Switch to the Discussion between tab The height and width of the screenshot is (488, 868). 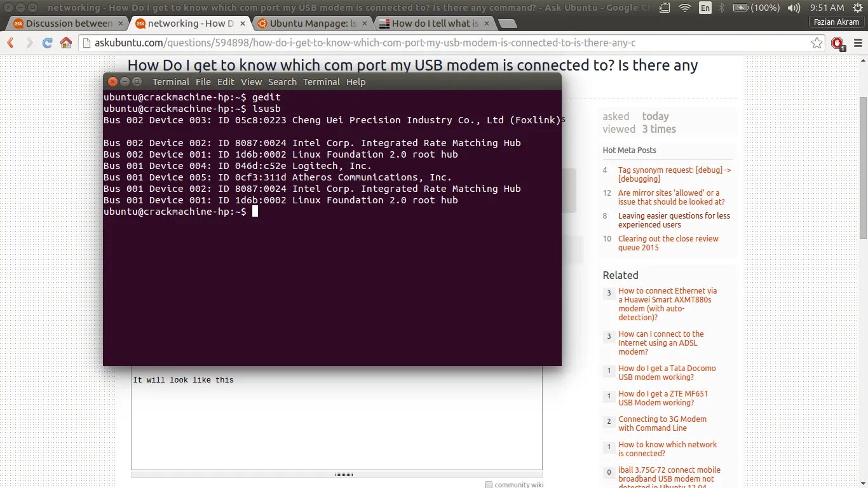[68, 23]
